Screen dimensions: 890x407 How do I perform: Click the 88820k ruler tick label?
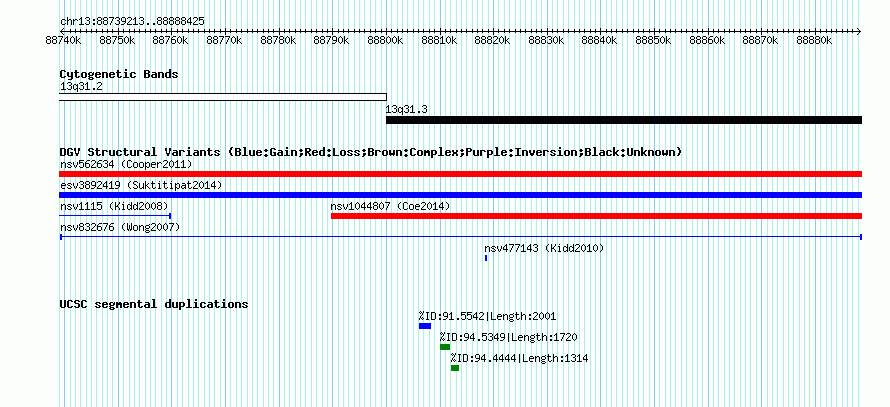pyautogui.click(x=492, y=41)
